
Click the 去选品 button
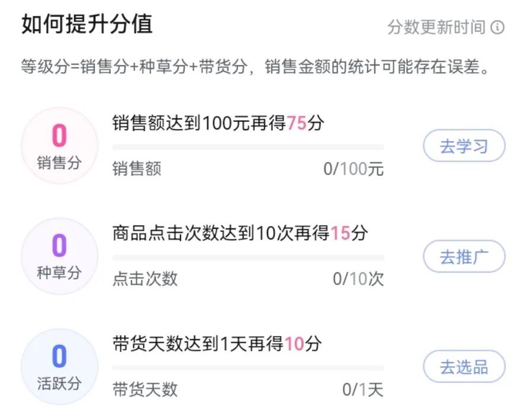(464, 367)
